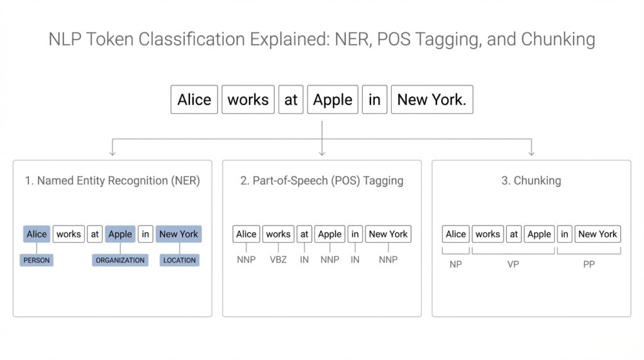The width and height of the screenshot is (644, 360).
Task: Click the IN tag under 'at'
Action: click(304, 260)
